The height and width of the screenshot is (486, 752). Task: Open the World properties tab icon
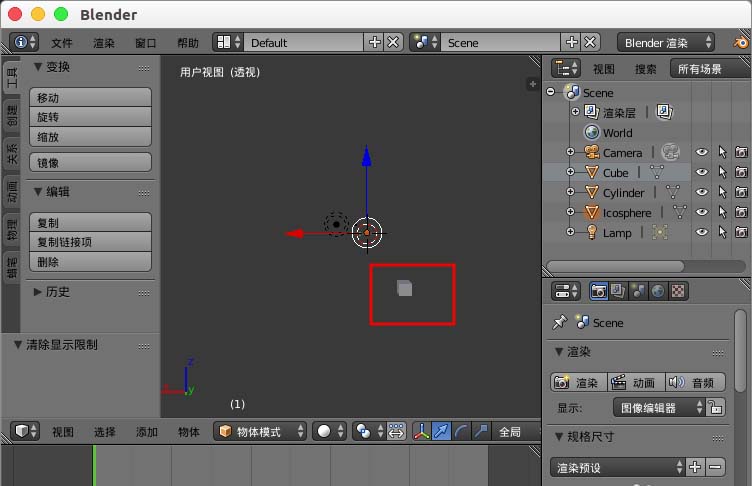tap(657, 291)
